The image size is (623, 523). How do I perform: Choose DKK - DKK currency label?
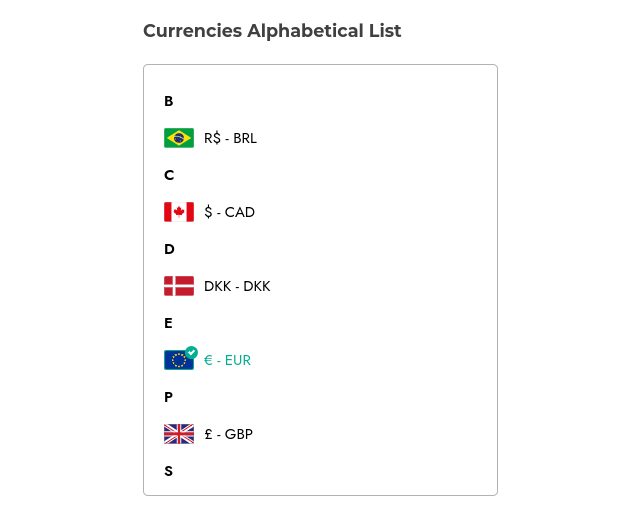(x=237, y=286)
